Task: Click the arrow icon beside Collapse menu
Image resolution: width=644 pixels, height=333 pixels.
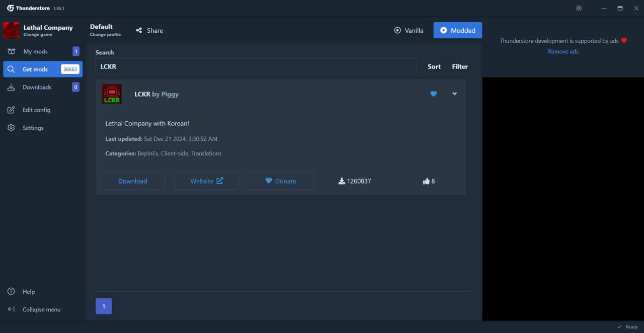Action: tap(11, 309)
